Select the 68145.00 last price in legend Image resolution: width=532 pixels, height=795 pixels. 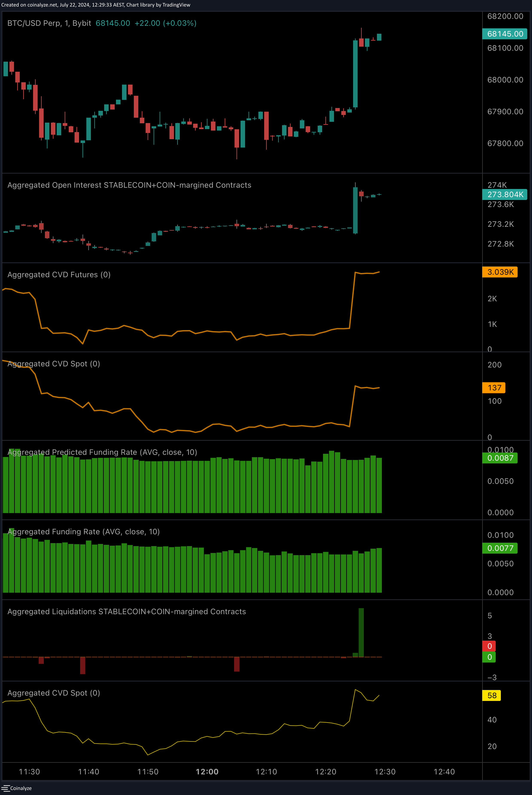pyautogui.click(x=113, y=23)
